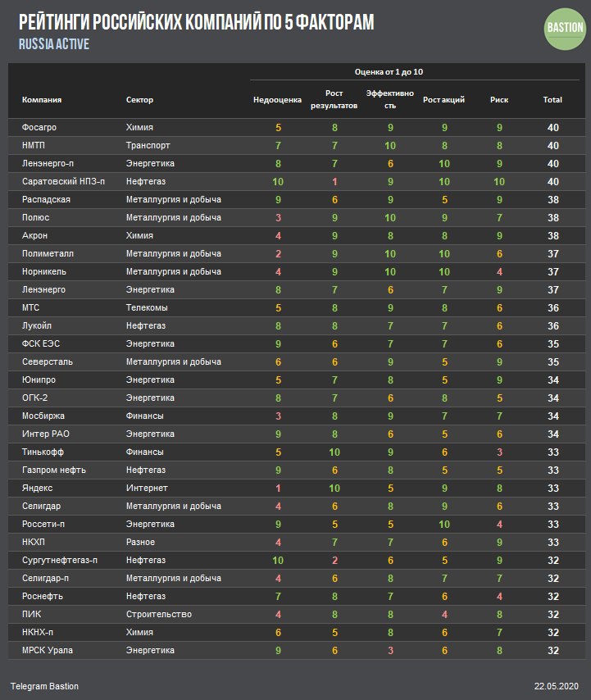Click Риск score 3 in Тинькофф row

point(499,452)
